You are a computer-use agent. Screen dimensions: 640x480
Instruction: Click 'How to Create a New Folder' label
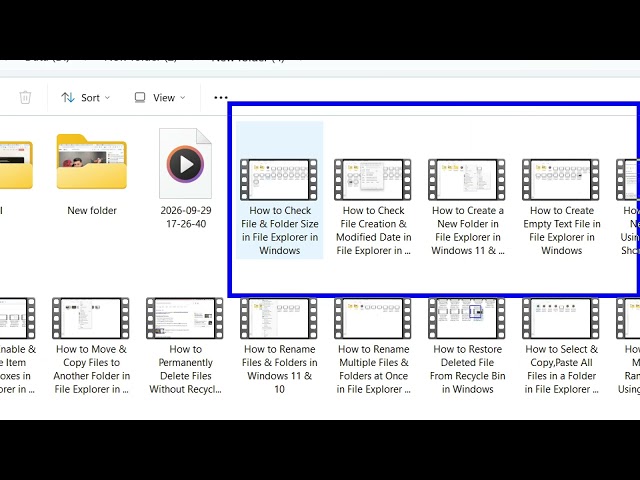(468, 231)
